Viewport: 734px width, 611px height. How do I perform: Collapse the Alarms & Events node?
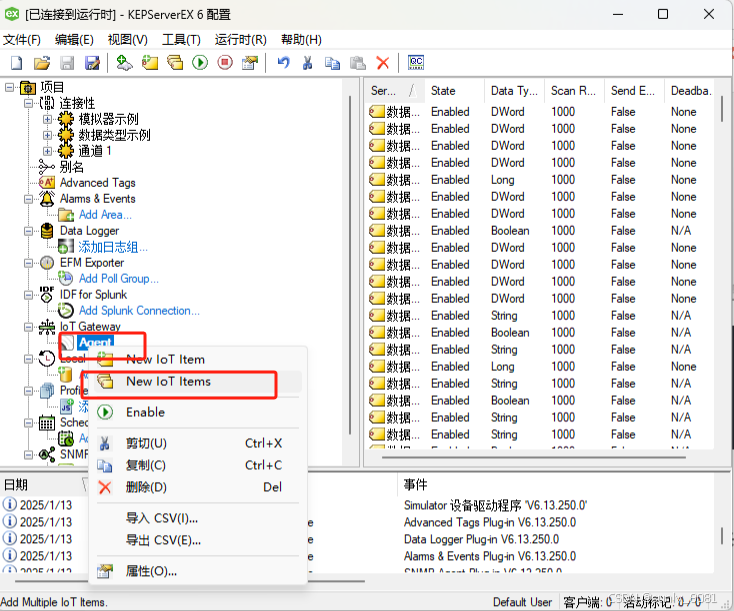[x=28, y=199]
